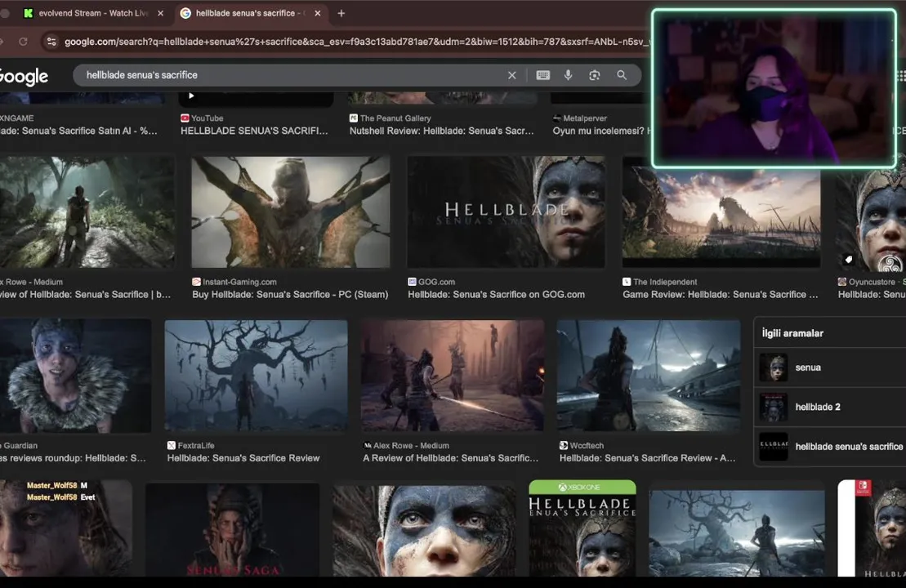Open related search 'senua'
The image size is (906, 588).
click(x=830, y=367)
